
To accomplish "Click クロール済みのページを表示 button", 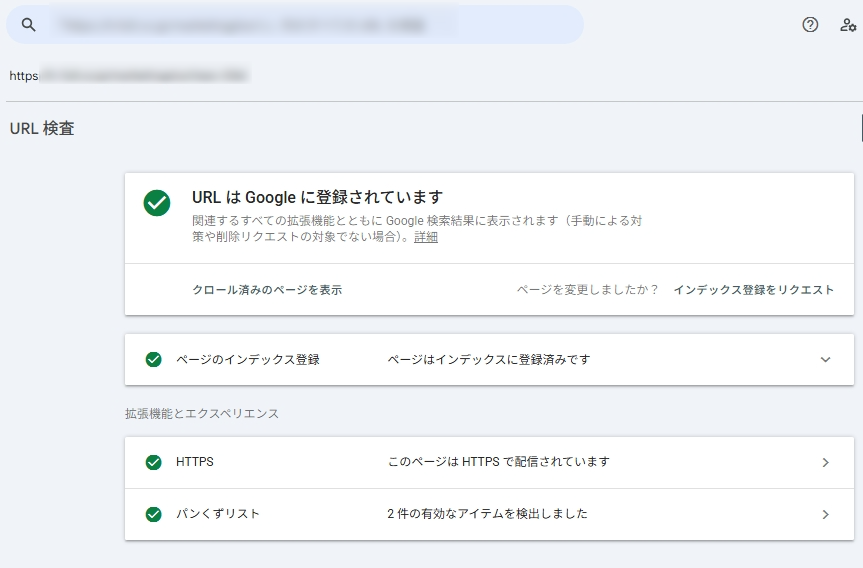I will pos(267,290).
